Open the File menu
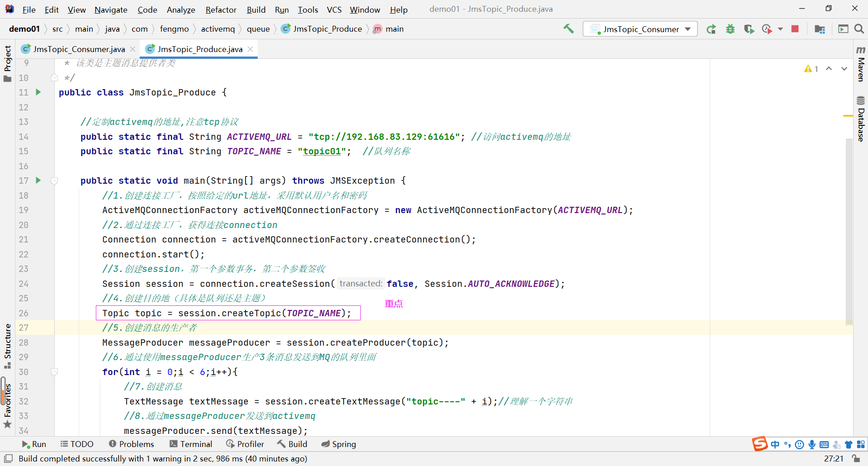The width and height of the screenshot is (868, 466). [29, 10]
